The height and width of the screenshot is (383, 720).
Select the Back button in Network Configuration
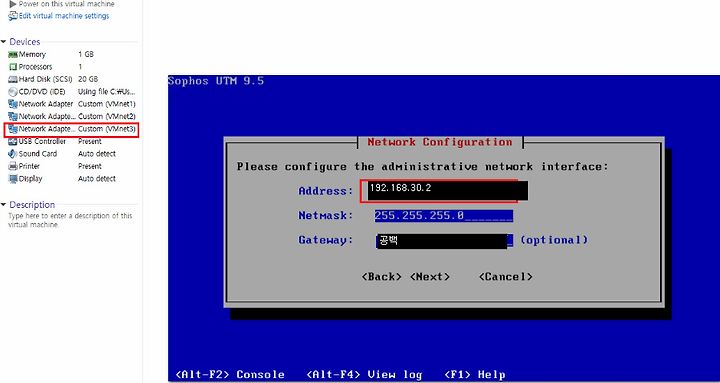381,276
